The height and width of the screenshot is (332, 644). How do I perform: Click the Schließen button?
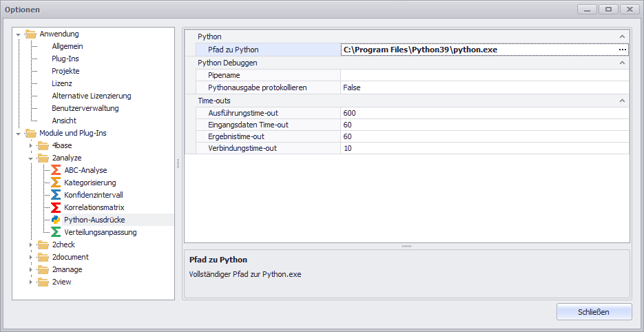tap(594, 312)
